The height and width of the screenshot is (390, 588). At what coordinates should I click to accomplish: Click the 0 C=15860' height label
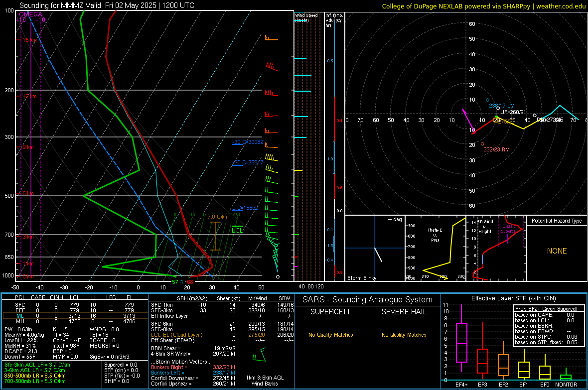[x=246, y=208]
